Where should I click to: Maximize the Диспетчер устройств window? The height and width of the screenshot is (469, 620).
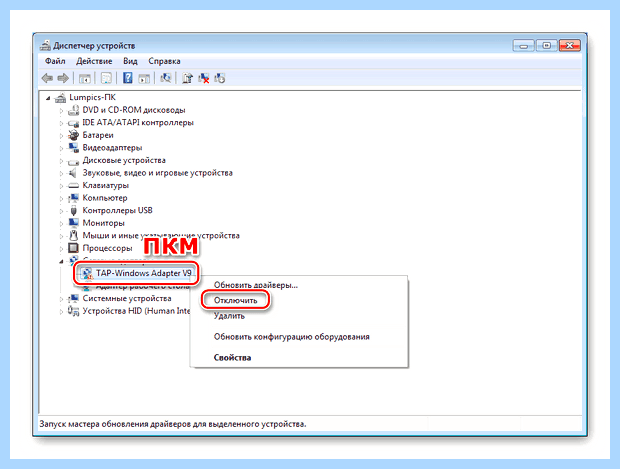(x=546, y=46)
